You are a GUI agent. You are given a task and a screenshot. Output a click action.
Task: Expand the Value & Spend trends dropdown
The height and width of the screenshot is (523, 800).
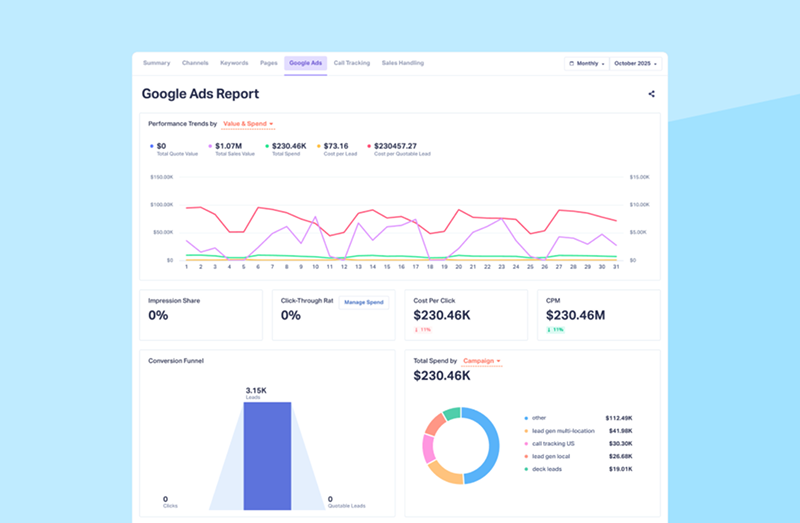[x=248, y=124]
